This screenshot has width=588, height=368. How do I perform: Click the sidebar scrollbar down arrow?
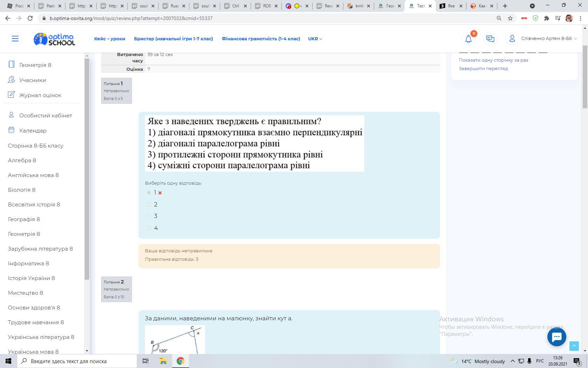pyautogui.click(x=87, y=350)
